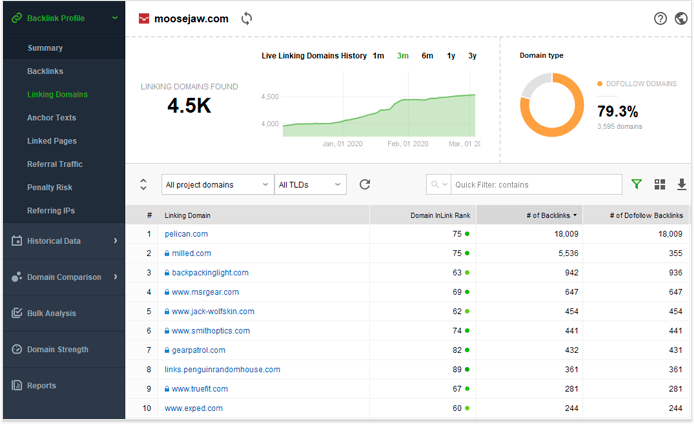This screenshot has width=694, height=424.
Task: Sort by Domain InLink Rank column
Action: [440, 216]
